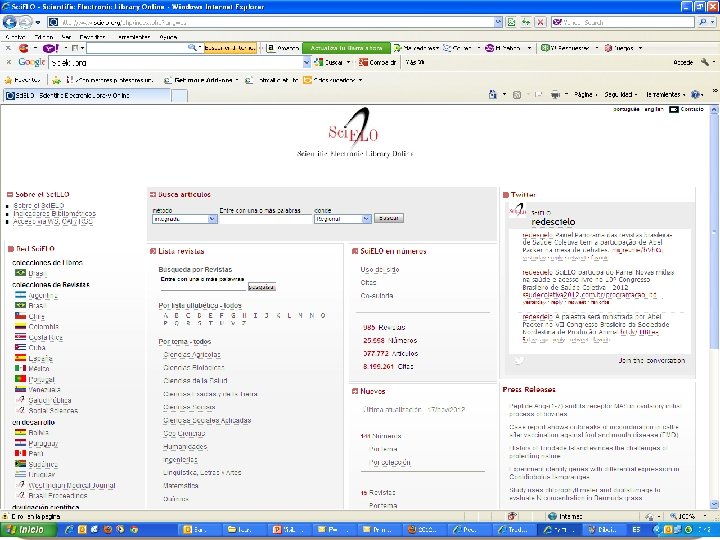Viewport: 720px width, 540px height.
Task: Click the Actualiza tu Barra ahora green button
Action: click(346, 48)
